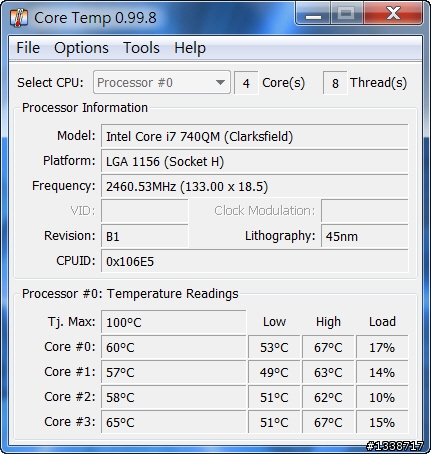Minimize the Core Temp window
Screen dimensions: 431x454
(313, 13)
